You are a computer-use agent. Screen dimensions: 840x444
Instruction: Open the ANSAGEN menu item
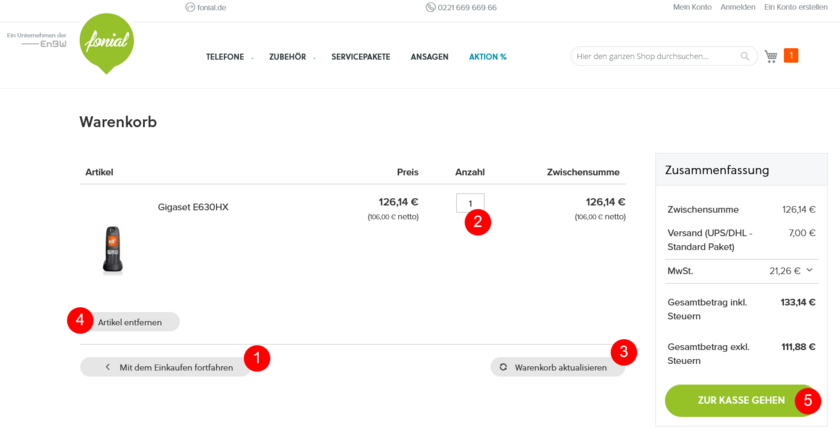point(430,57)
